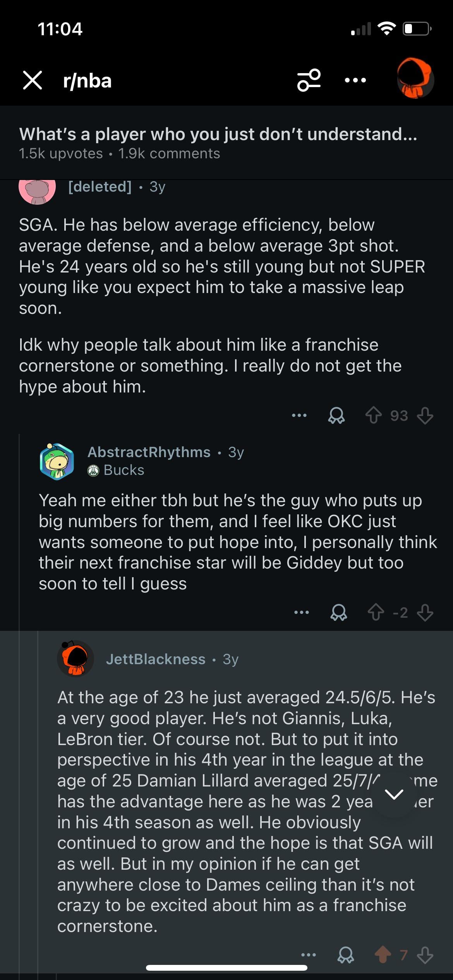The width and height of the screenshot is (453, 980).
Task: Give award to deleted user's comment
Action: coord(336,416)
